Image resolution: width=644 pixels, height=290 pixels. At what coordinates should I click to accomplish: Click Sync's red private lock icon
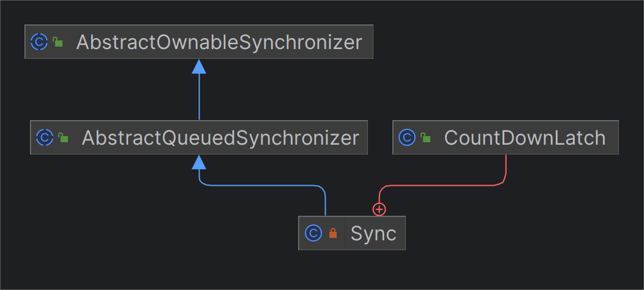(333, 233)
